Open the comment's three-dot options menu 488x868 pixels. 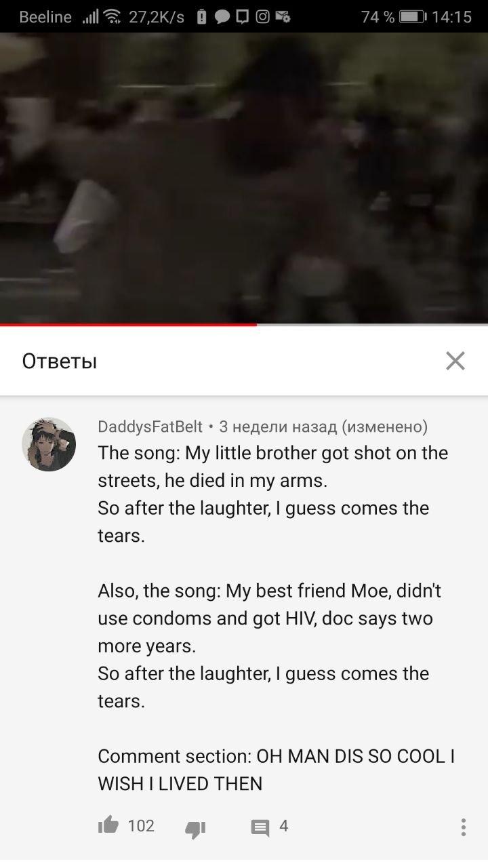tap(463, 827)
